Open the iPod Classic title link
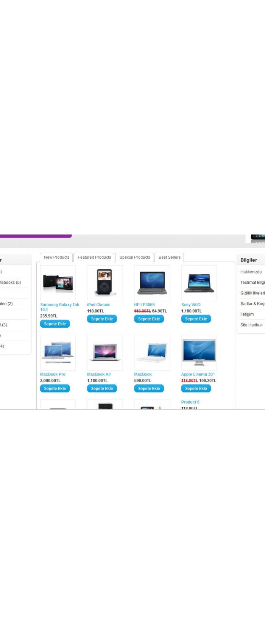 point(98,305)
